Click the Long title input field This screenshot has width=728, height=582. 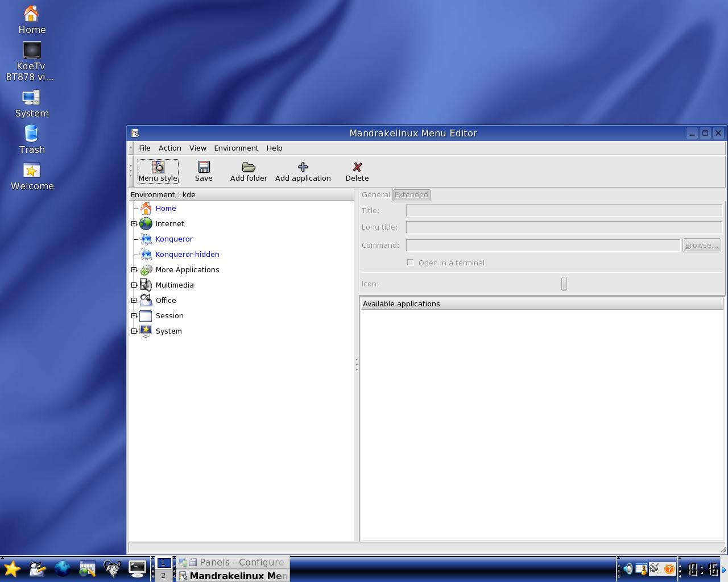point(564,227)
